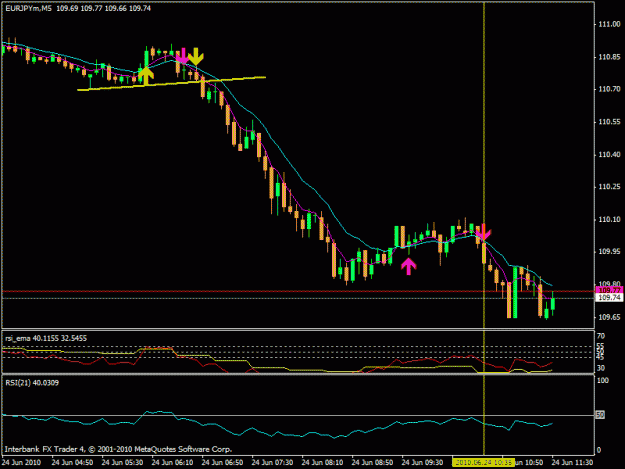Click the magenta 109.77 price tag
This screenshot has height=469, width=625.
click(609, 290)
